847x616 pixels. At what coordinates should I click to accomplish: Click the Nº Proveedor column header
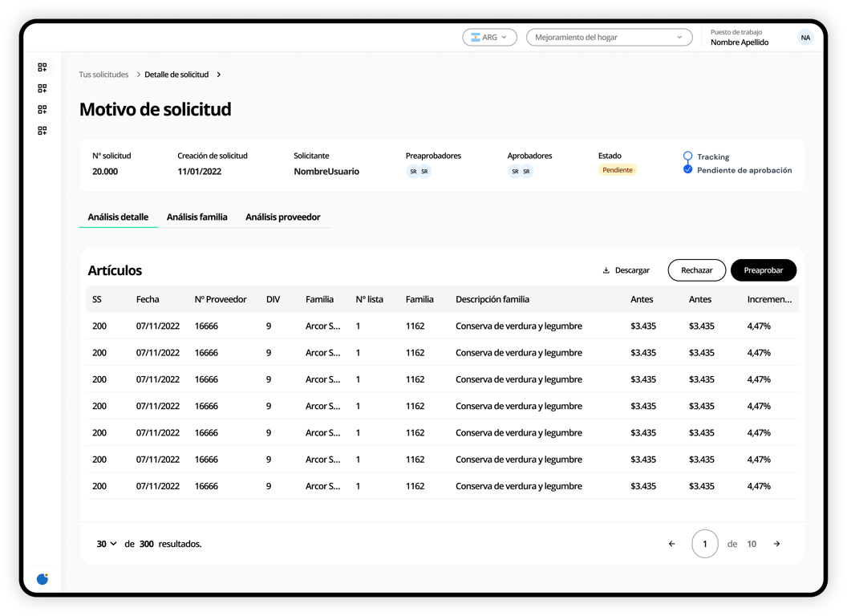coord(221,299)
